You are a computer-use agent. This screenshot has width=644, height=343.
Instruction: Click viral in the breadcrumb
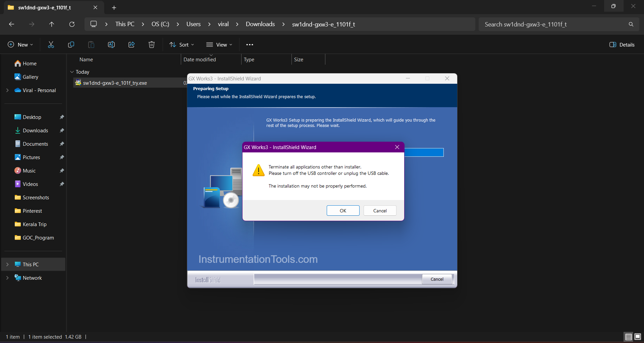pyautogui.click(x=223, y=24)
